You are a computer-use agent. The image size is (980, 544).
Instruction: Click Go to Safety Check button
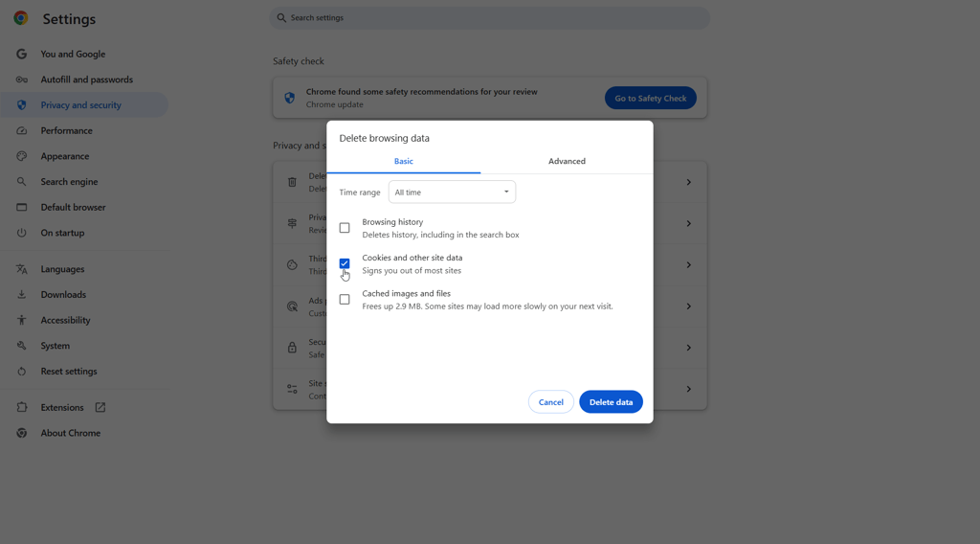click(x=651, y=99)
